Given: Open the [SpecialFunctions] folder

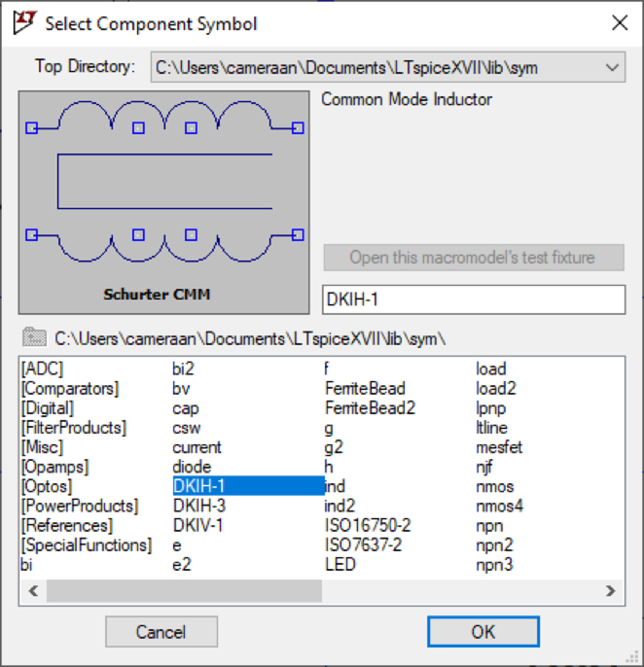Looking at the screenshot, I should 86,545.
